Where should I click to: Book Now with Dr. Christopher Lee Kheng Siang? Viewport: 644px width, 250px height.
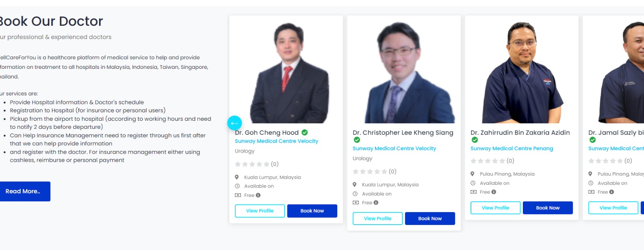coord(430,219)
